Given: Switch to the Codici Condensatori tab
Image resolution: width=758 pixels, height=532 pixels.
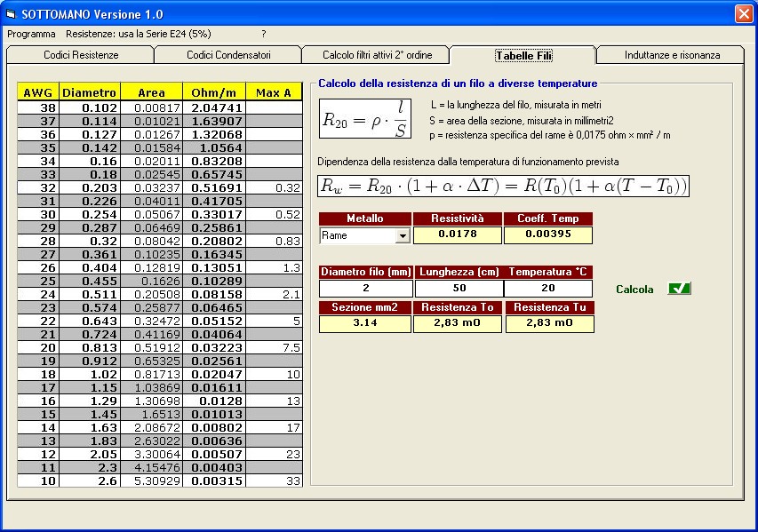Looking at the screenshot, I should click(x=228, y=55).
